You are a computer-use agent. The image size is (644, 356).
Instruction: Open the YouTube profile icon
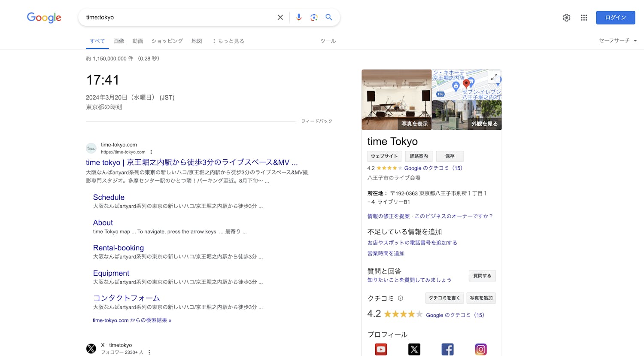(x=381, y=349)
